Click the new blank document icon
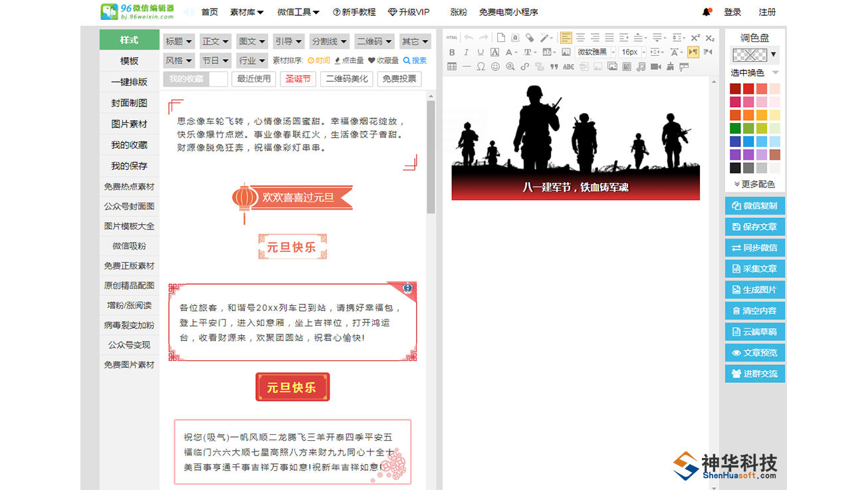Viewport: 868px width, 490px height. 500,38
